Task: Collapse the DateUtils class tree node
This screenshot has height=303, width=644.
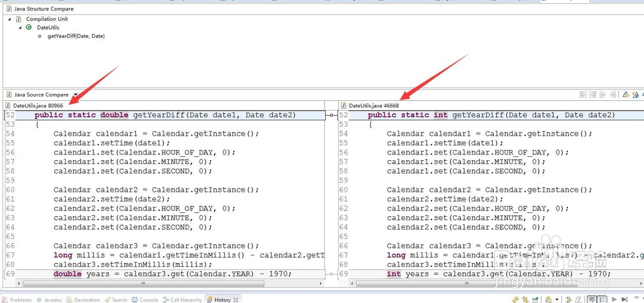Action: 20,28
